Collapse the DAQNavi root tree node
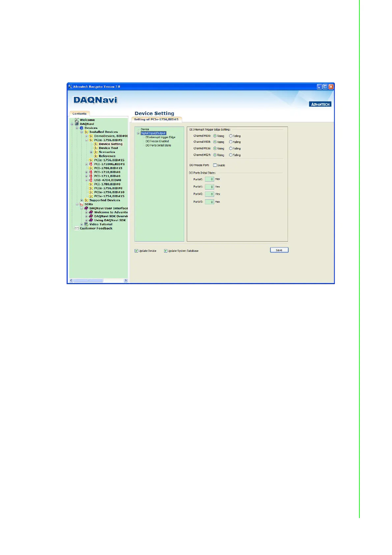The image size is (392, 555). (x=72, y=124)
